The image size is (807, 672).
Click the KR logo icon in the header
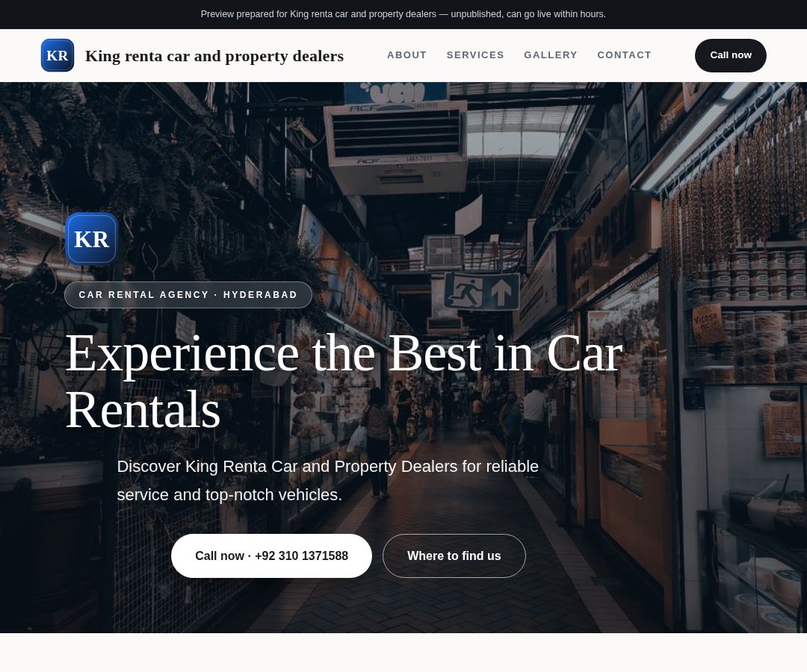coord(57,55)
